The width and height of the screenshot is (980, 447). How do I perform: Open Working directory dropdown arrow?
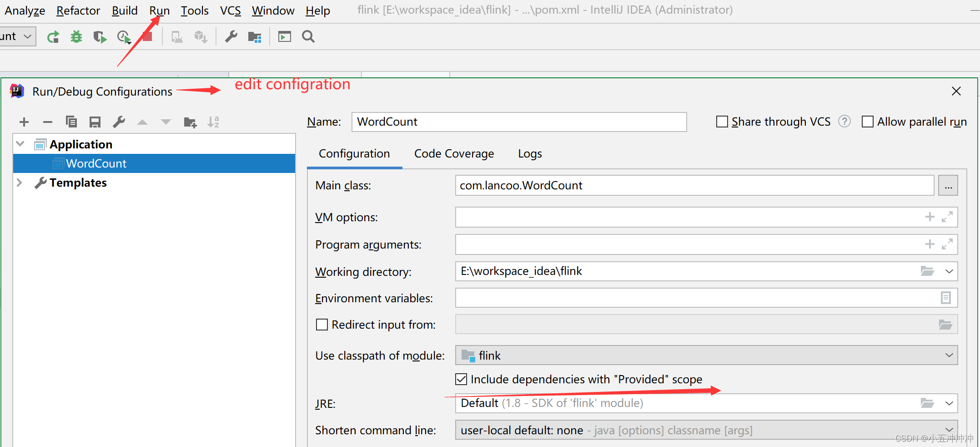[949, 271]
